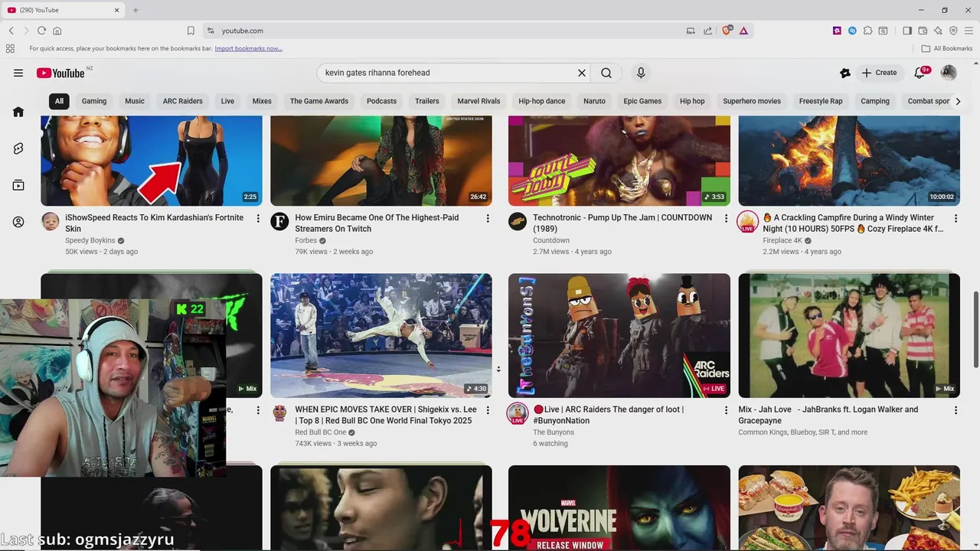Select the Camping filter chip
Viewport: 980px width, 551px height.
coord(875,101)
